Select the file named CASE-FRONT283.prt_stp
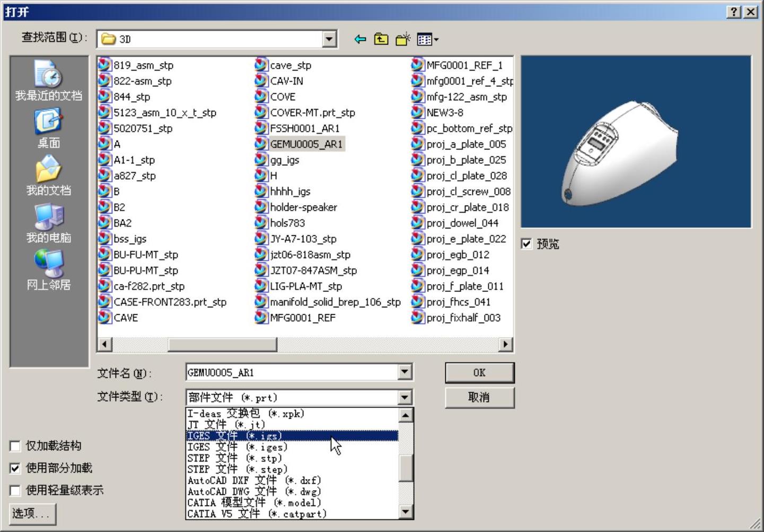This screenshot has width=764, height=532. [170, 302]
